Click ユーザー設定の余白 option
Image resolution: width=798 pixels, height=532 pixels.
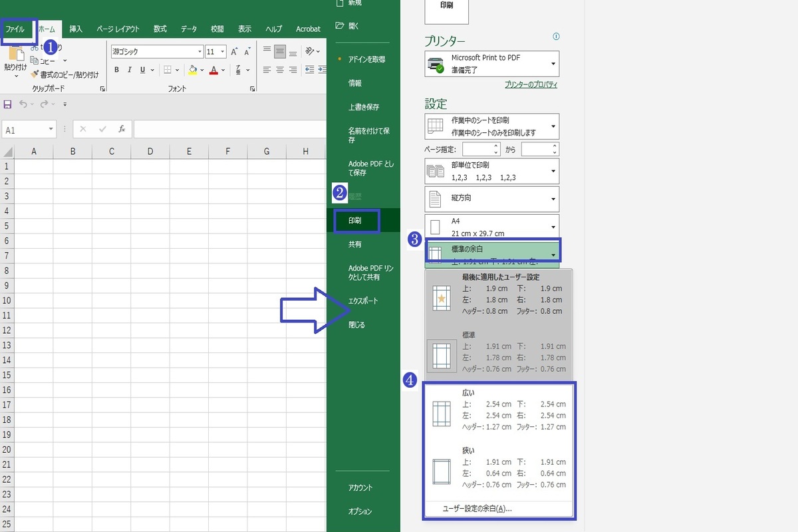476,509
